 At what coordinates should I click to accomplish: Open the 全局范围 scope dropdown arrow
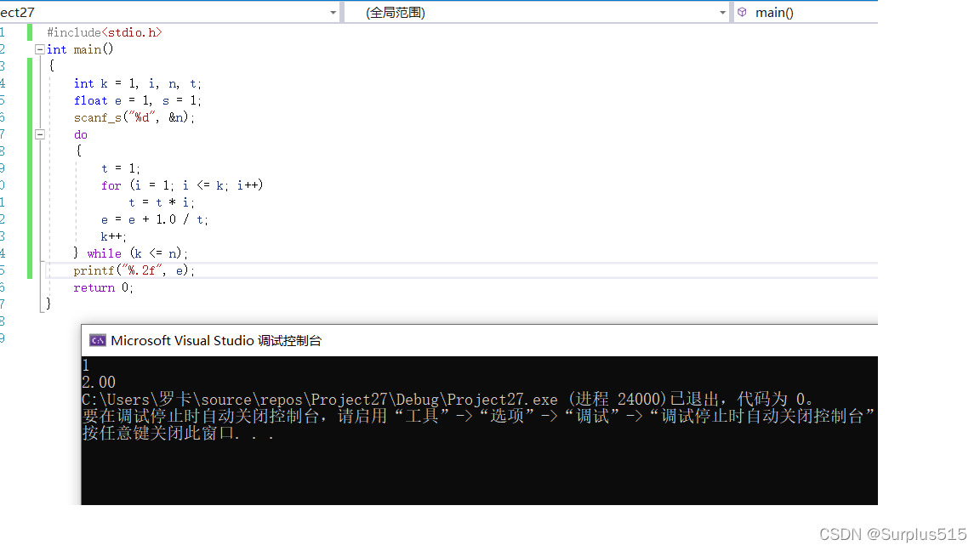tap(722, 13)
